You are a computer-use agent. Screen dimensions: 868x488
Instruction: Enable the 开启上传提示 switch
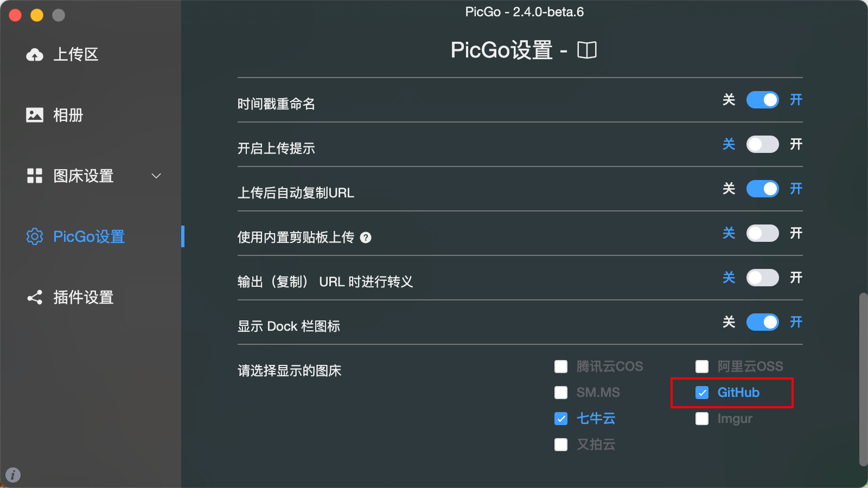tap(763, 144)
